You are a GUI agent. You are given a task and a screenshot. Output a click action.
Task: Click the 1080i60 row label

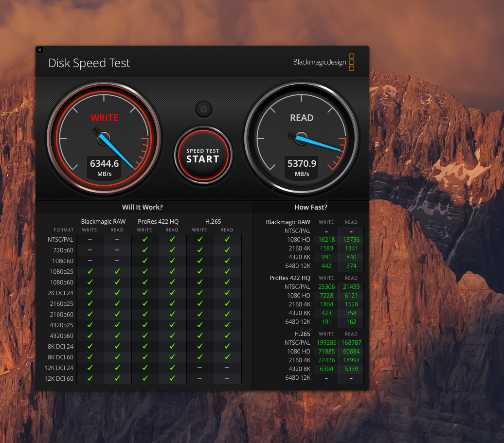click(x=63, y=261)
